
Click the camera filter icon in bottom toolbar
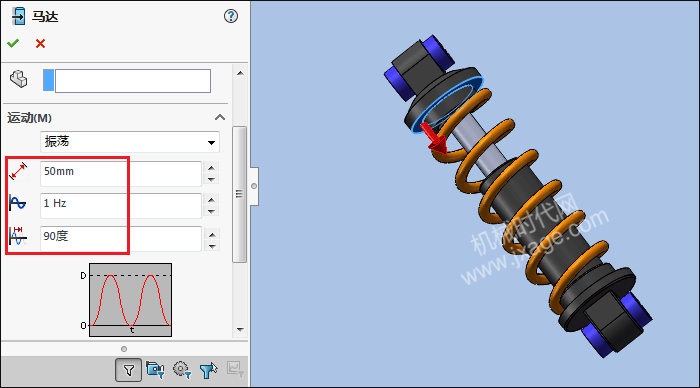[x=155, y=370]
